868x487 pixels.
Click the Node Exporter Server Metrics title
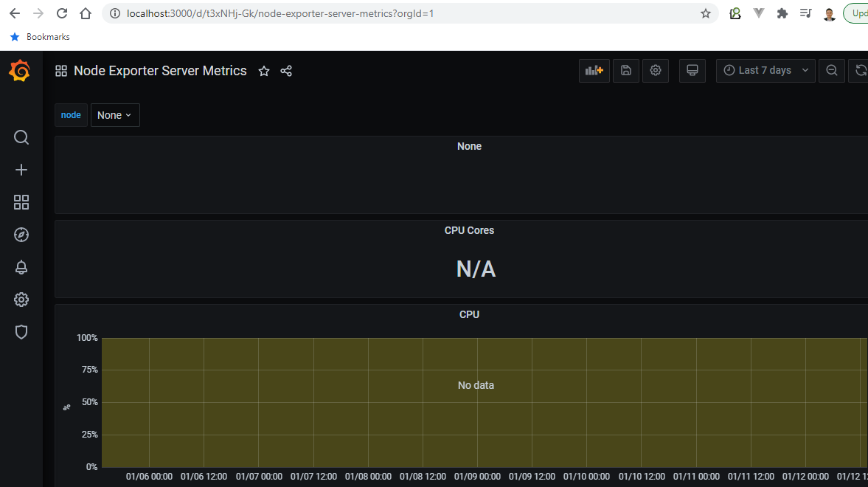point(160,71)
